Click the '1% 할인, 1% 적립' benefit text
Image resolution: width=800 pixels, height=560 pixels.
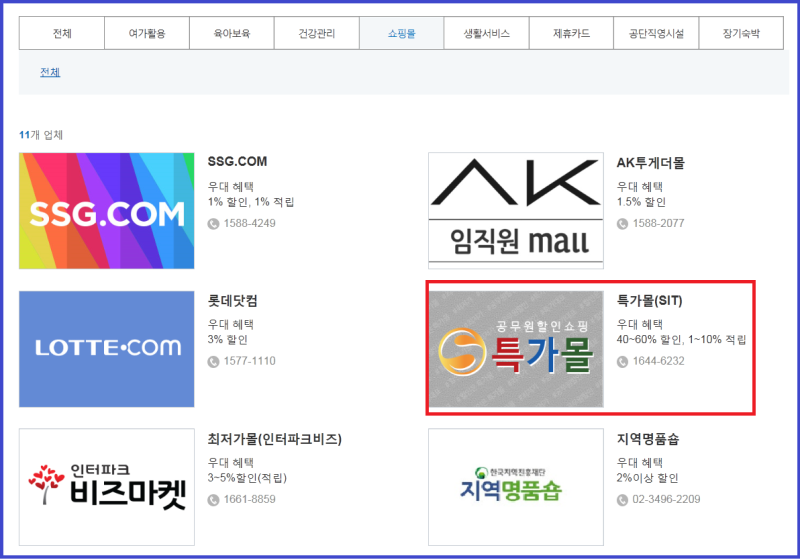pyautogui.click(x=251, y=202)
